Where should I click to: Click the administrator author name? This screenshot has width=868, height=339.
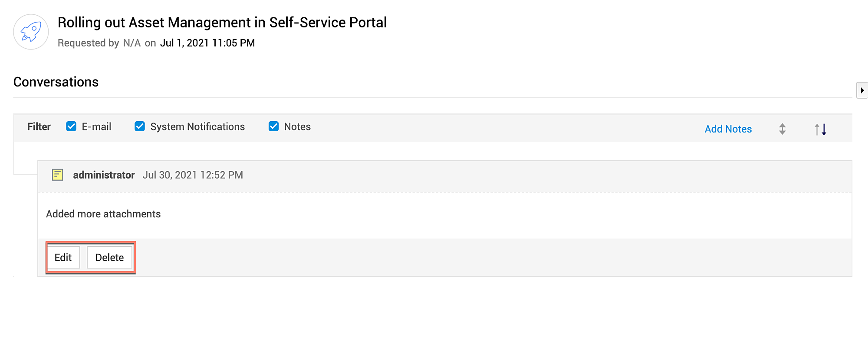(104, 175)
